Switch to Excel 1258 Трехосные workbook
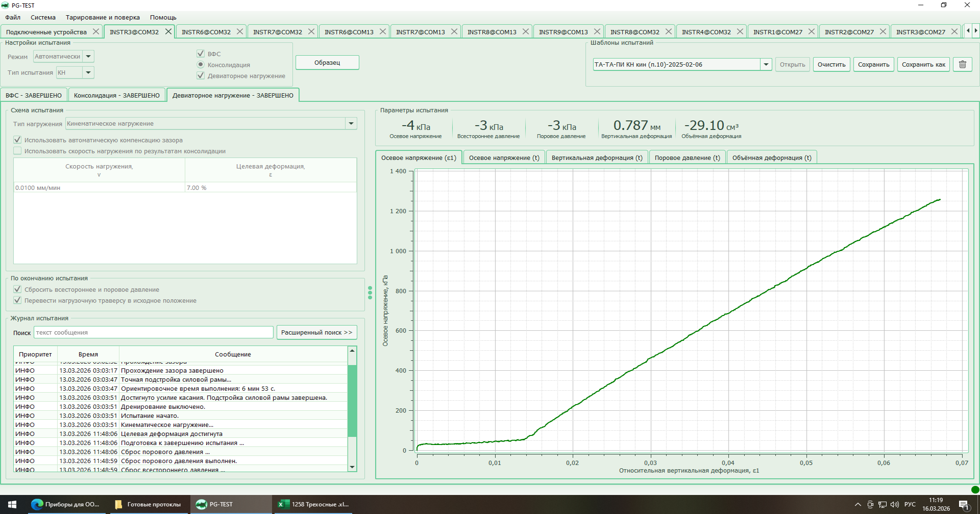This screenshot has width=980, height=514. tap(313, 504)
